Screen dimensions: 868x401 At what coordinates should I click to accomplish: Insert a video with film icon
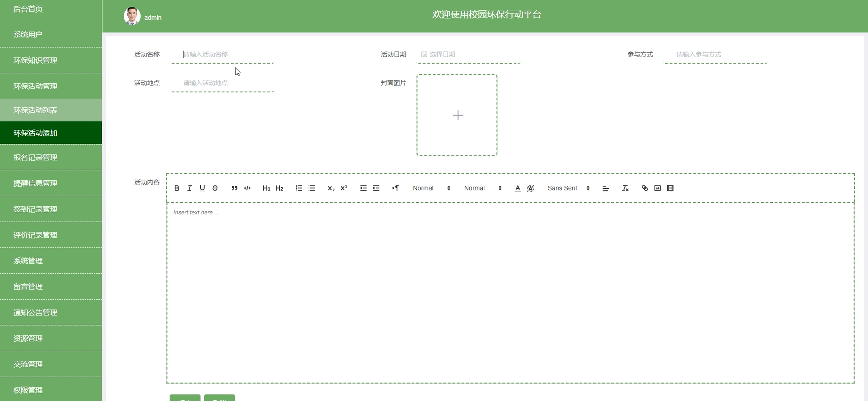[x=670, y=188]
